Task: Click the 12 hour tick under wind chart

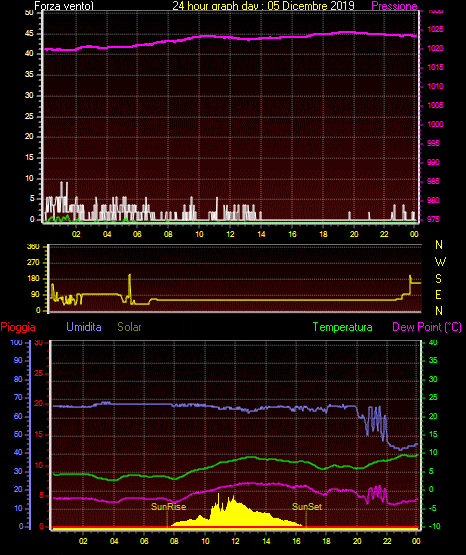Action: pos(230,234)
